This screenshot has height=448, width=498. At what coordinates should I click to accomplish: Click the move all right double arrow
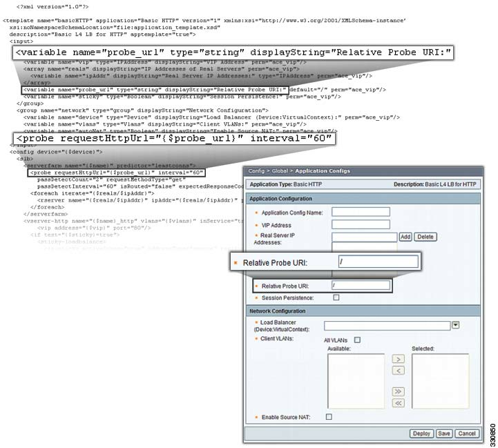pyautogui.click(x=399, y=391)
